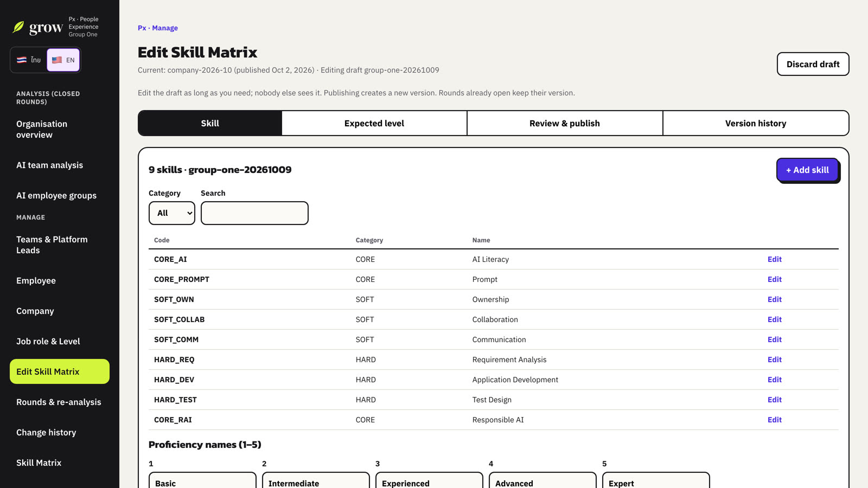
Task: Switch language to Thai flag option
Action: point(29,60)
